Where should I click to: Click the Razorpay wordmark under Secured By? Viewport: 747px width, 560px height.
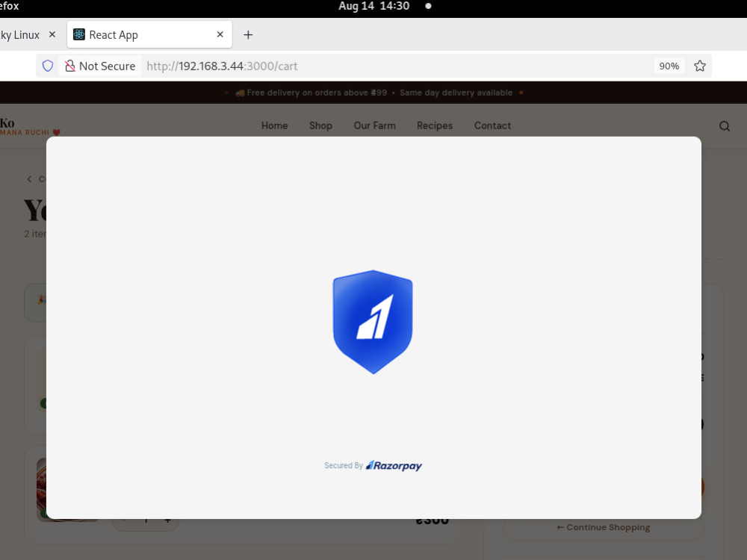click(x=394, y=466)
